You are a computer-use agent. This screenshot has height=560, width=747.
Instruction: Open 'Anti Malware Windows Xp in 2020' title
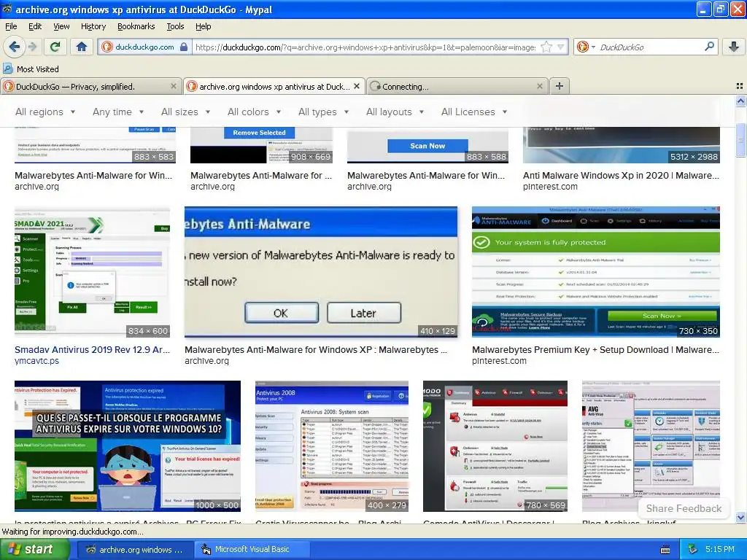click(622, 175)
